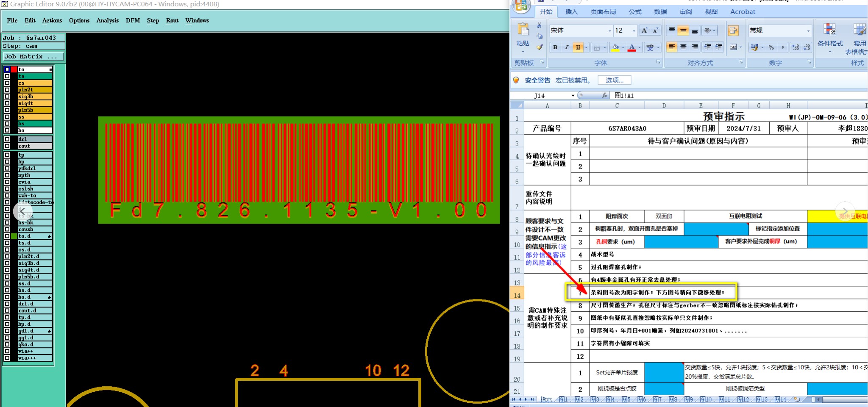This screenshot has height=407, width=868.
Task: Expand the Alignment group dialog launcher
Action: tap(740, 62)
